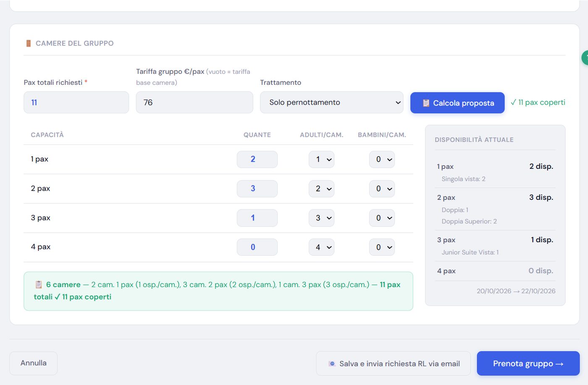Click the '11 pax coperti' status beside Calcola proposta
The image size is (588, 385).
(538, 102)
